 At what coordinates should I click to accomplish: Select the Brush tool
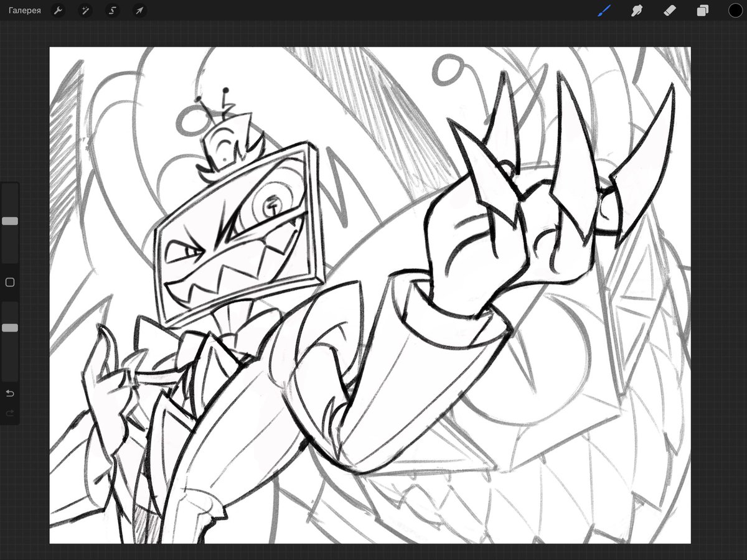point(604,11)
